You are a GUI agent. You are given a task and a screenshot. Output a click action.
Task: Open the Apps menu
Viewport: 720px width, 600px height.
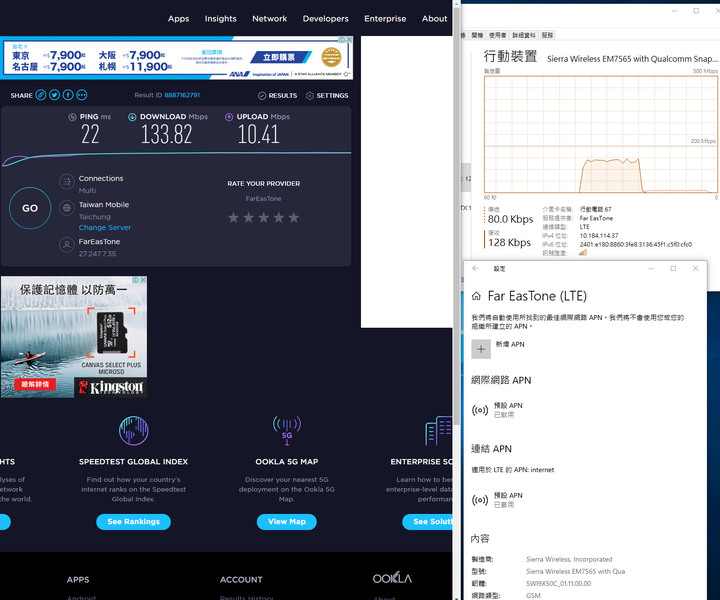pyautogui.click(x=178, y=18)
